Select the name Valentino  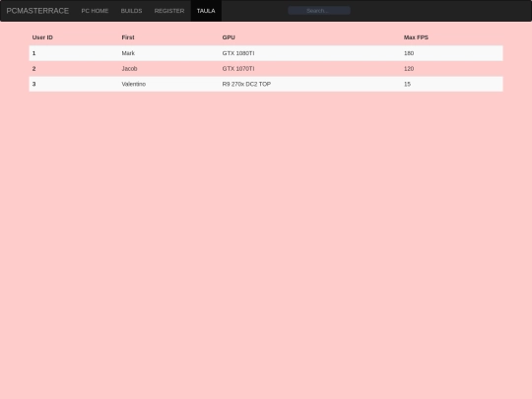pos(134,84)
